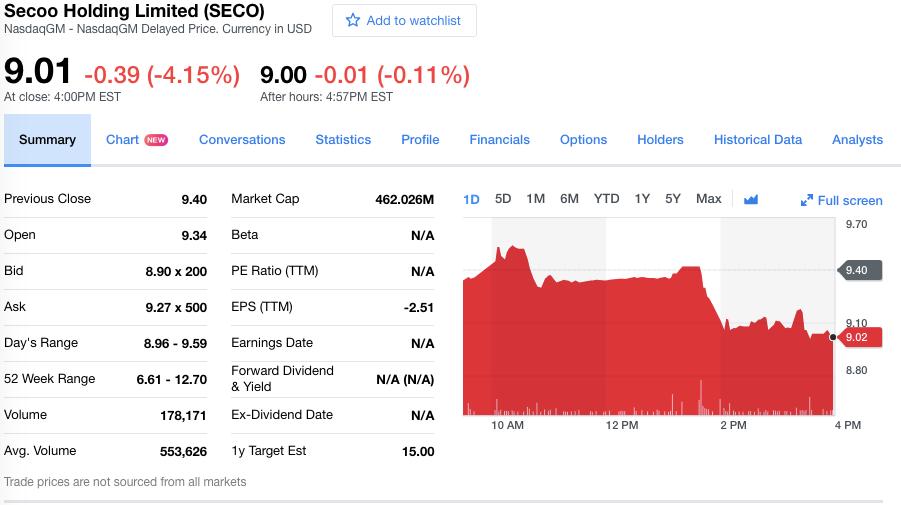Switch chart to 6M range
This screenshot has height=505, width=901.
[569, 199]
